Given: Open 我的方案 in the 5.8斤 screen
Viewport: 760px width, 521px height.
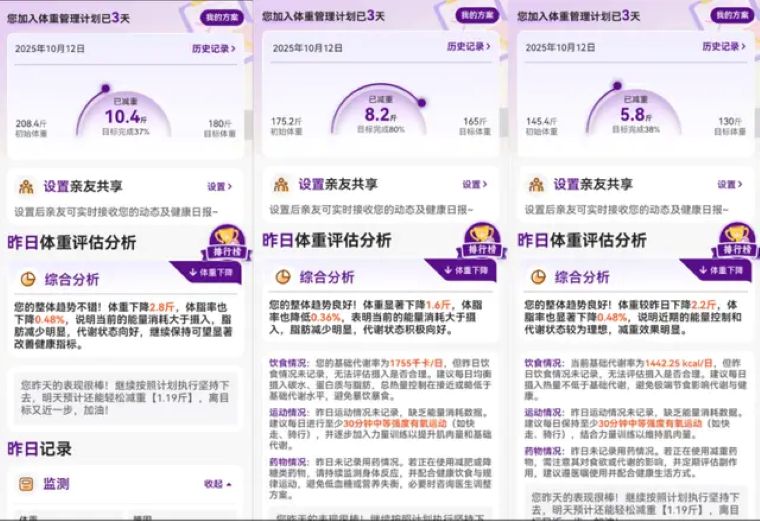Looking at the screenshot, I should click(x=732, y=16).
